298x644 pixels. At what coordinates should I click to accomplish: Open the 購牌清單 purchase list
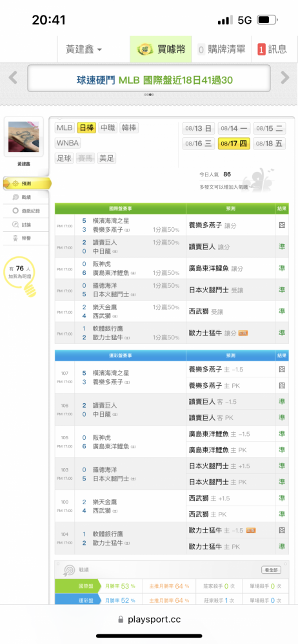(221, 50)
